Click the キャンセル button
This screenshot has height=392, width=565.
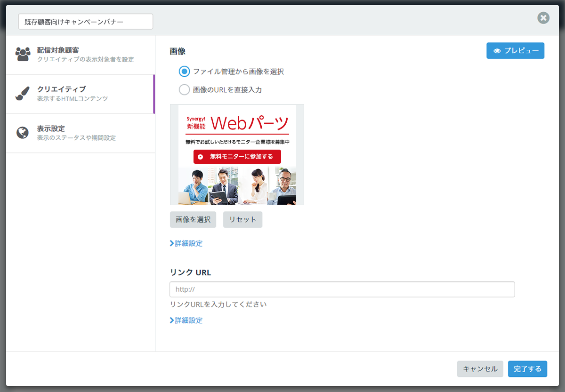click(x=480, y=369)
